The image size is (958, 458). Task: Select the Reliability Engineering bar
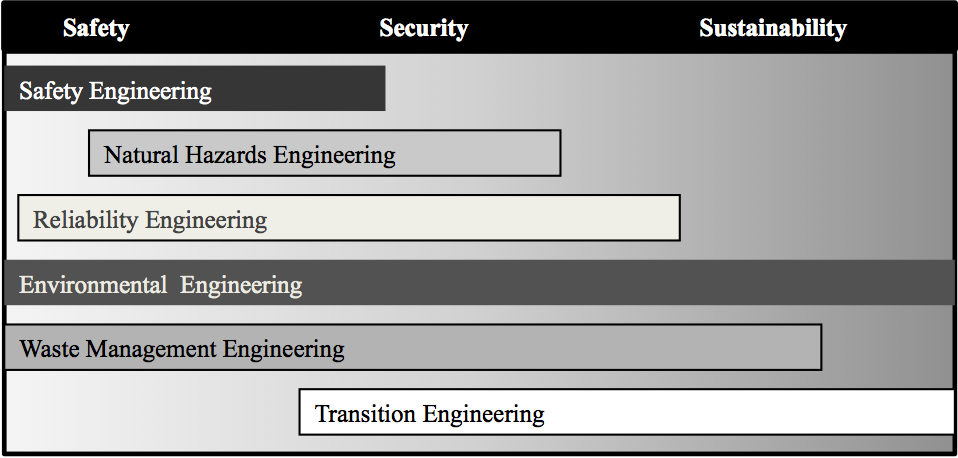click(x=349, y=218)
